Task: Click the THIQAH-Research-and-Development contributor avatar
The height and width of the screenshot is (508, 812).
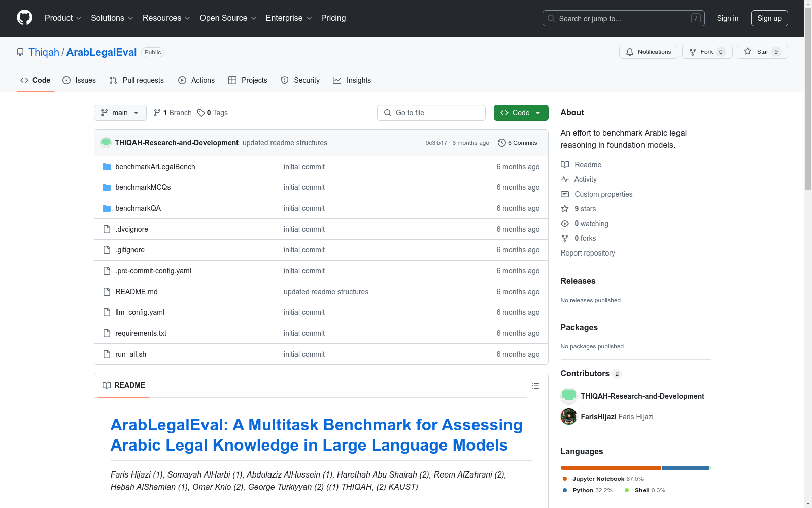Action: point(569,396)
